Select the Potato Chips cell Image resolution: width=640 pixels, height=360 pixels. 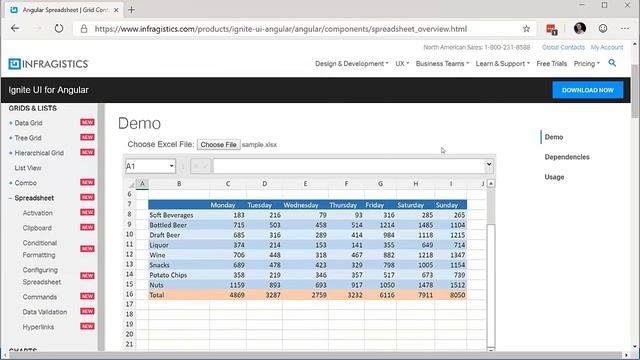[179, 275]
